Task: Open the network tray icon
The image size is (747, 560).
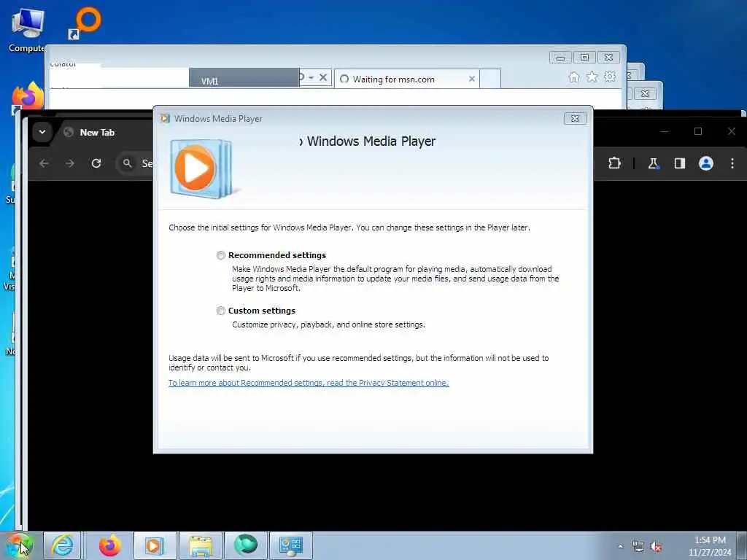Action: coord(638,547)
